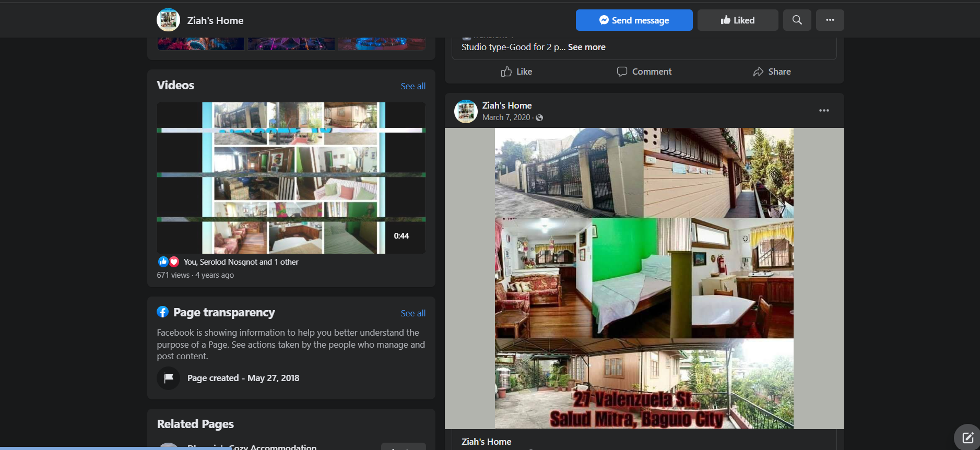Click the Ziah's Home title in header
The height and width of the screenshot is (450, 980).
[215, 20]
